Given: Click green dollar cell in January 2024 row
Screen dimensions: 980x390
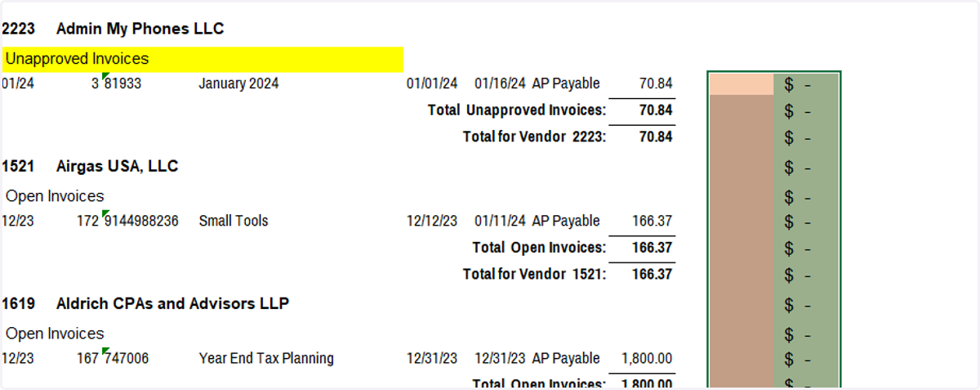Looking at the screenshot, I should [x=807, y=84].
